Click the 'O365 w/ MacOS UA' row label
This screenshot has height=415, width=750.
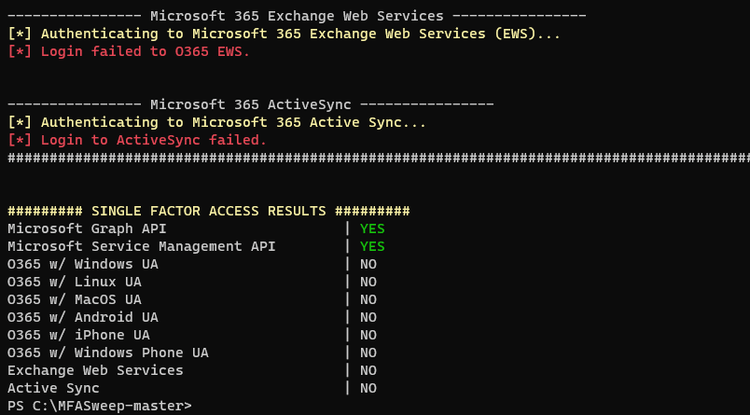click(x=74, y=299)
